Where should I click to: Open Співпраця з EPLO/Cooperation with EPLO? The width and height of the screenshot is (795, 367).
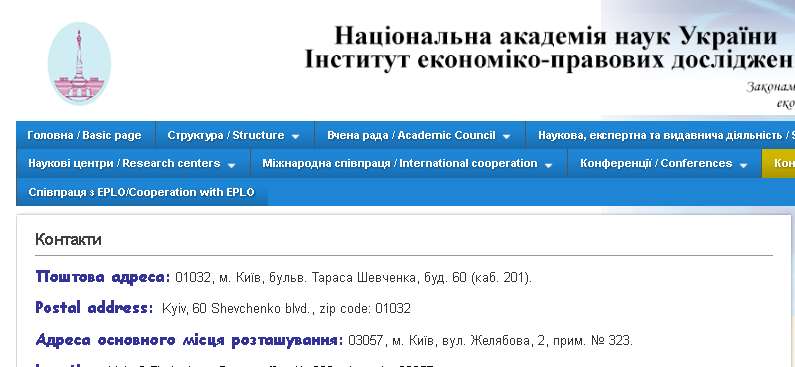point(141,192)
